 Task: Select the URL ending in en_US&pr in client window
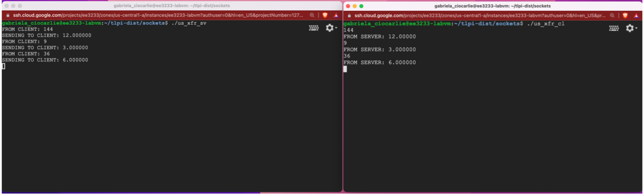(480, 15)
